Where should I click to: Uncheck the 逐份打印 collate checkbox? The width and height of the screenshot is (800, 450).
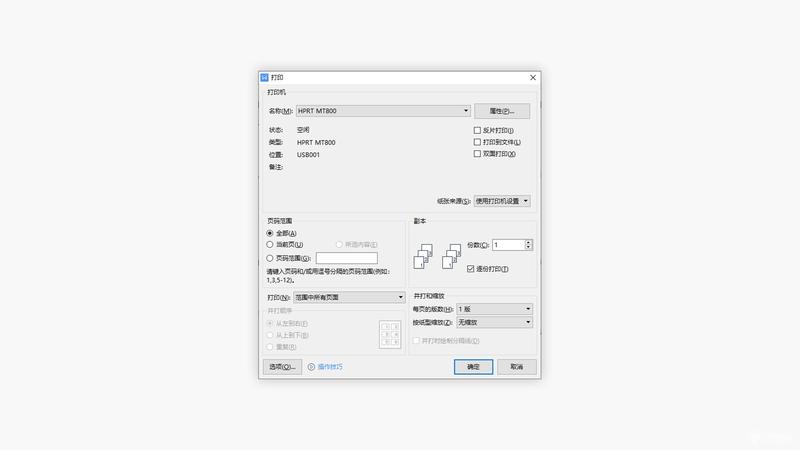pos(470,269)
